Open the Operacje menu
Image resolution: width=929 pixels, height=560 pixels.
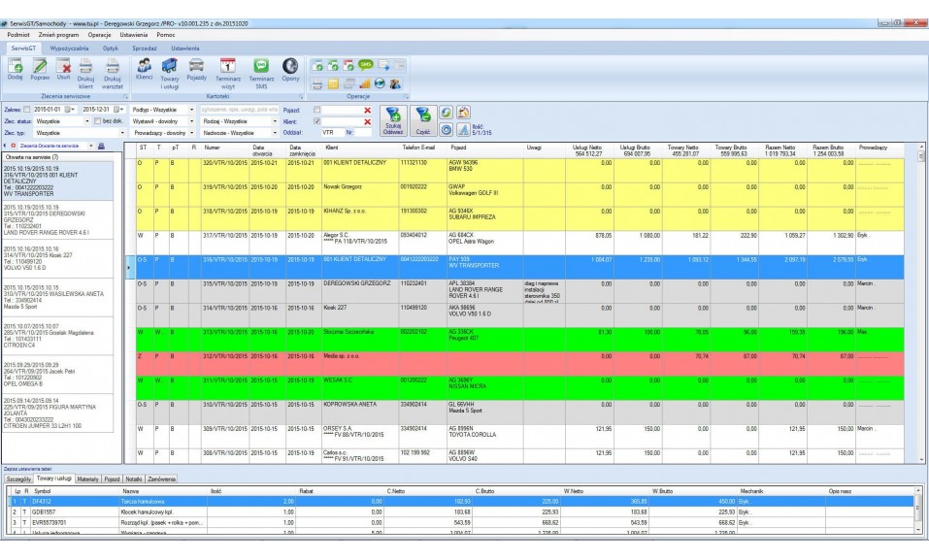point(99,34)
